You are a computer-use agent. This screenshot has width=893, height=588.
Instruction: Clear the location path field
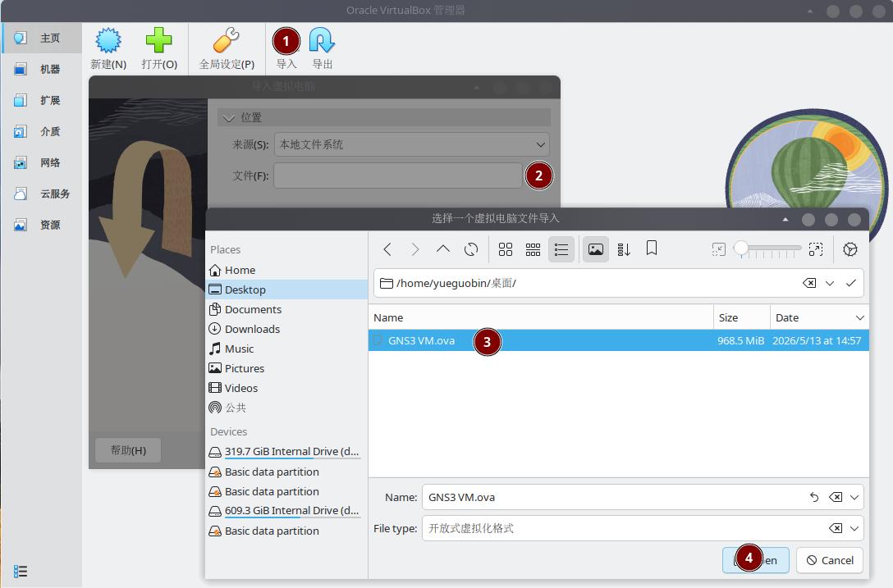[808, 283]
